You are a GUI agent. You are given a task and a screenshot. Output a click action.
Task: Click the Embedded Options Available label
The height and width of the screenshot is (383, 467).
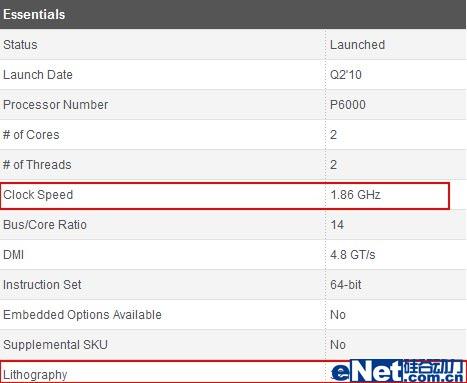point(82,315)
